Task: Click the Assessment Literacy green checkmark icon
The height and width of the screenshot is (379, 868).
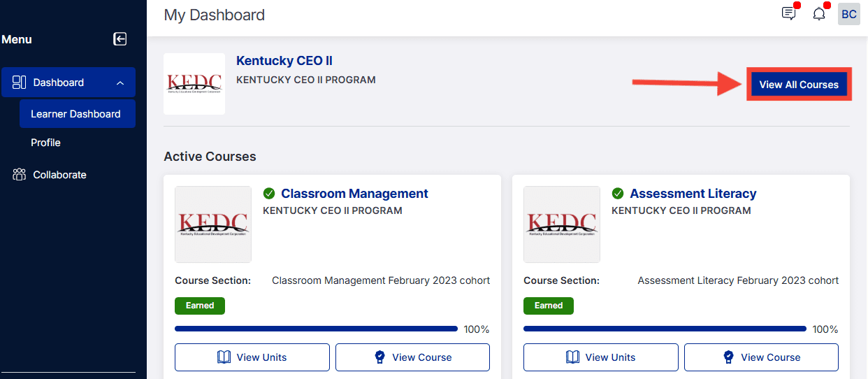Action: coord(618,194)
